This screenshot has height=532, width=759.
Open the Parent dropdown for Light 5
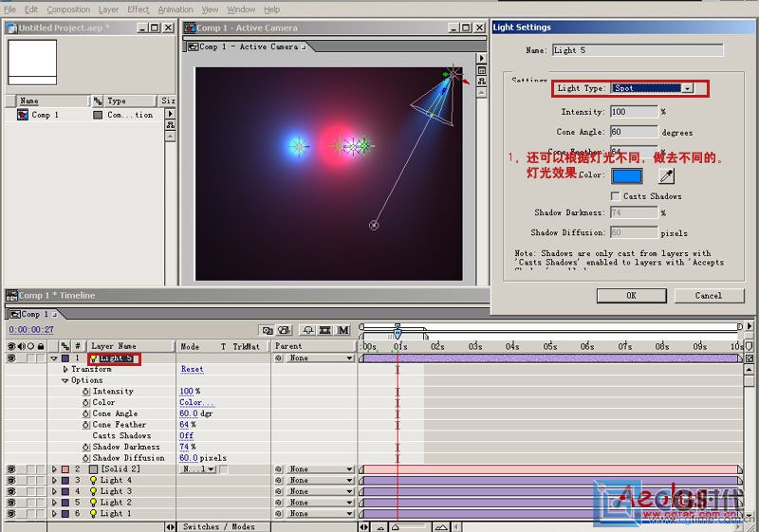(x=321, y=358)
